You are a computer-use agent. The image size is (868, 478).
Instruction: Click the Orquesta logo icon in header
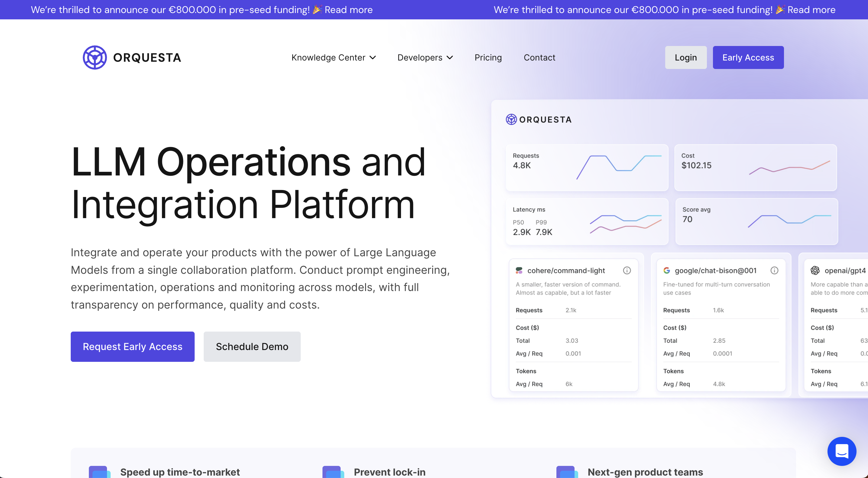95,57
